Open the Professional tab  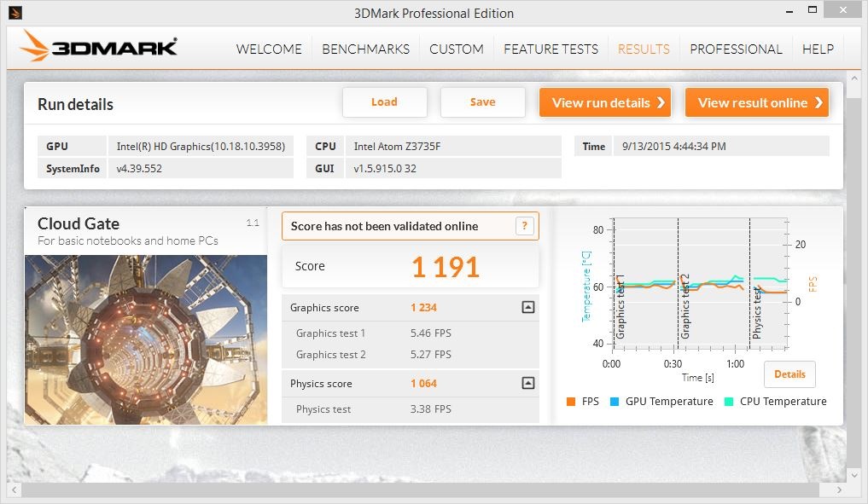coord(736,49)
